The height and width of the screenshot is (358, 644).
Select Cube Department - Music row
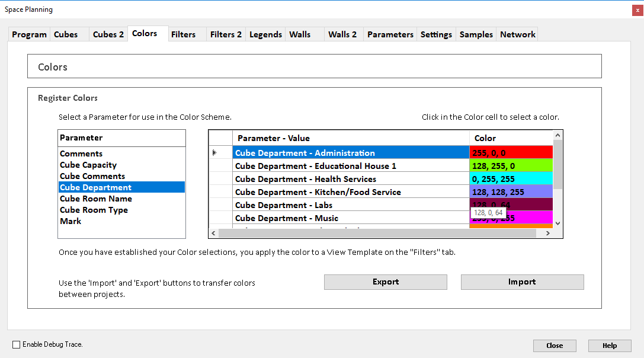(x=351, y=218)
